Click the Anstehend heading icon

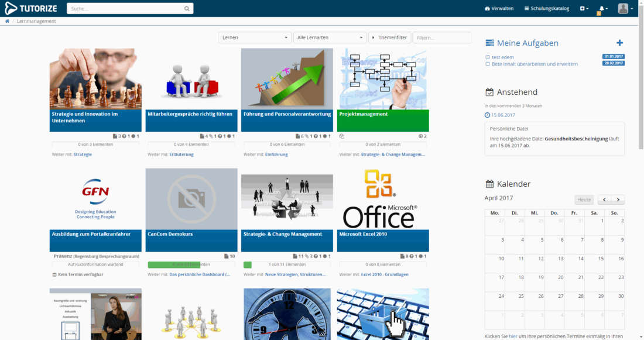[x=489, y=92]
